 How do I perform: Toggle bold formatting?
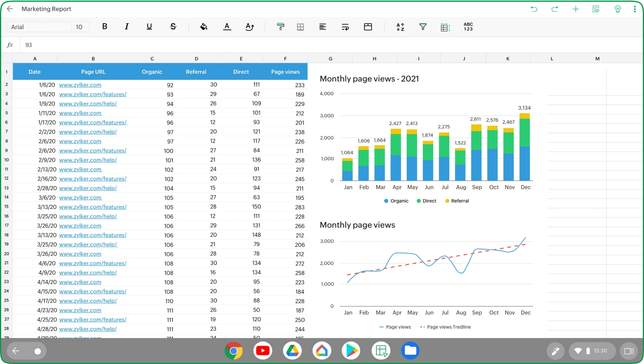pos(105,26)
